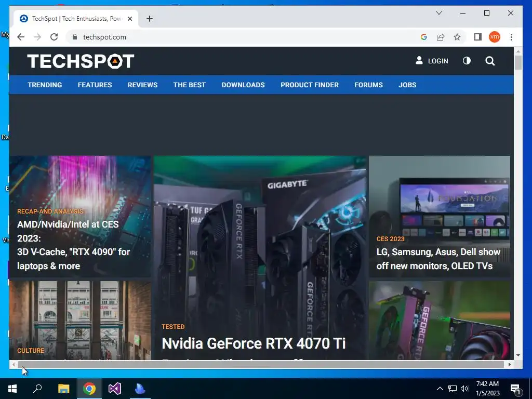Open THE BEST menu item
The width and height of the screenshot is (532, 399).
click(189, 85)
